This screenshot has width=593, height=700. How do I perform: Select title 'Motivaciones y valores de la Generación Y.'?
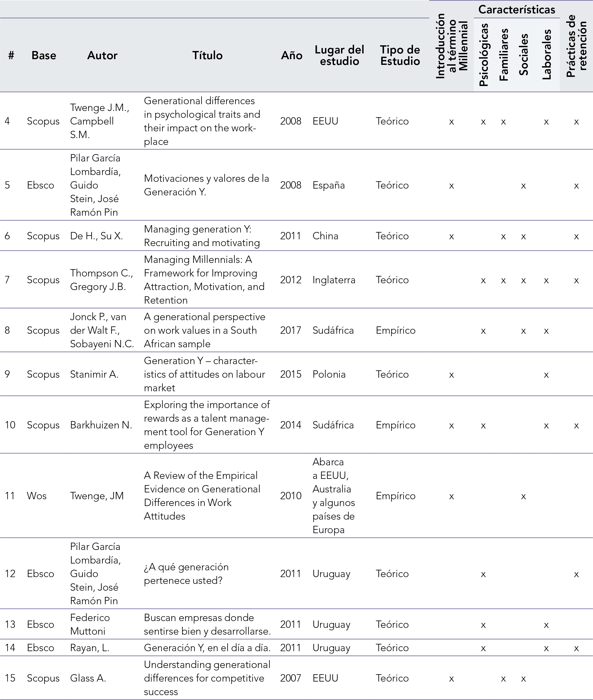pyautogui.click(x=206, y=185)
